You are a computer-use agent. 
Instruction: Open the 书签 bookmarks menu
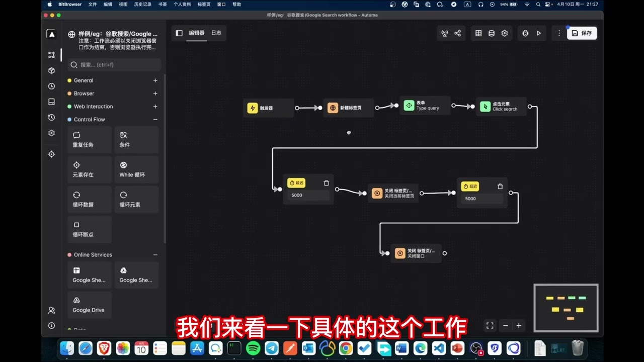[x=163, y=4]
